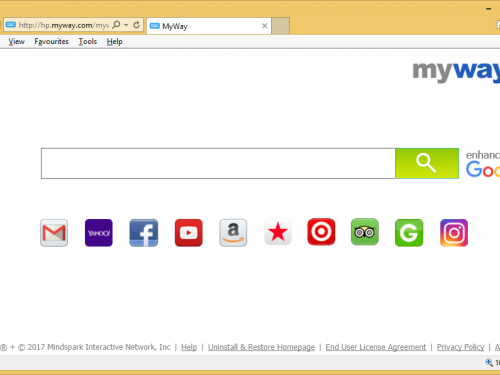Expand the address bar dropdown arrow
This screenshot has height=375, width=500.
tap(126, 25)
